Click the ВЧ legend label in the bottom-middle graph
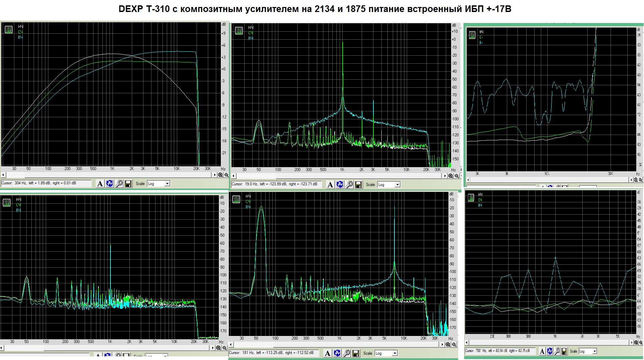644x360 pixels. (248, 207)
